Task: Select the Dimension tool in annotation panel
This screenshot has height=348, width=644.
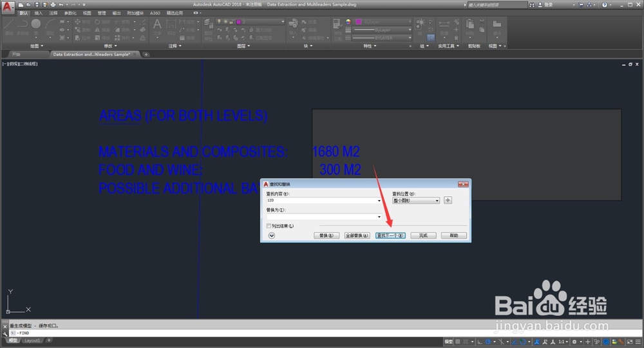Action: tap(171, 28)
